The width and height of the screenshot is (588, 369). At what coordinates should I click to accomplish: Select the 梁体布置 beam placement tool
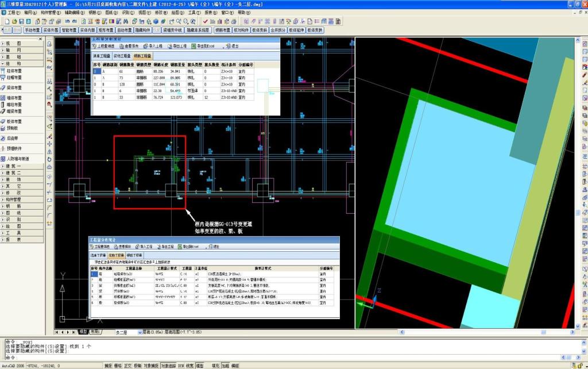coord(14,88)
